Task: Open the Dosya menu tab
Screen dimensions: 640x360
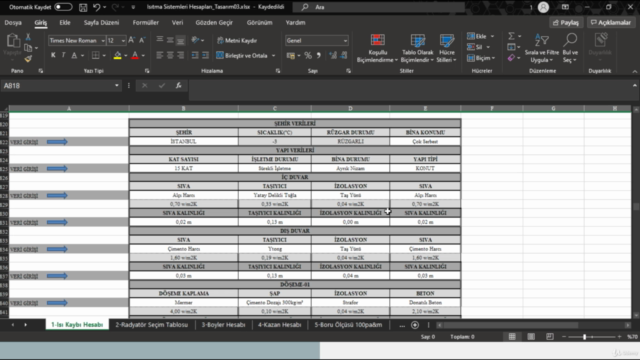Action: (x=13, y=22)
